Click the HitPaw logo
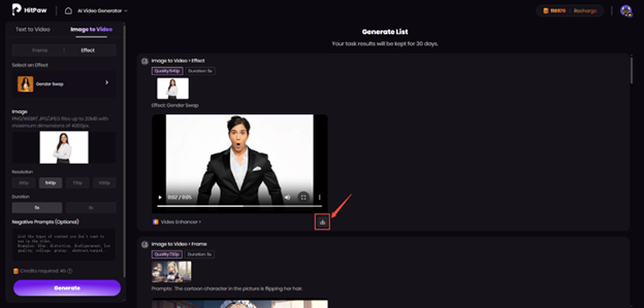 29,11
